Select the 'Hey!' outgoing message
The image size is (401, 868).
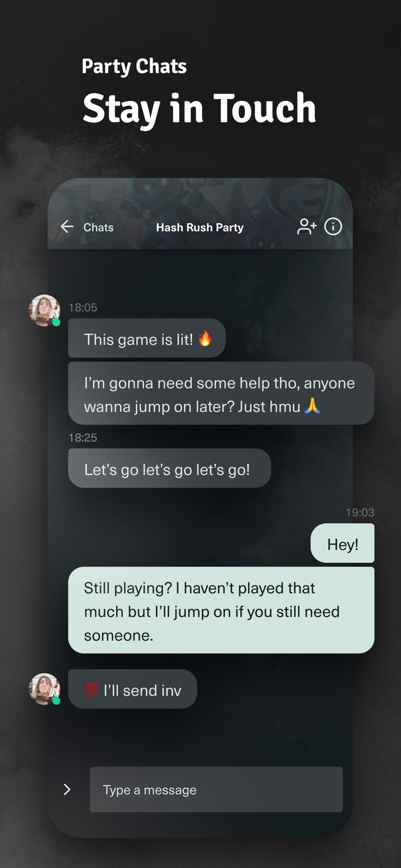pos(342,543)
